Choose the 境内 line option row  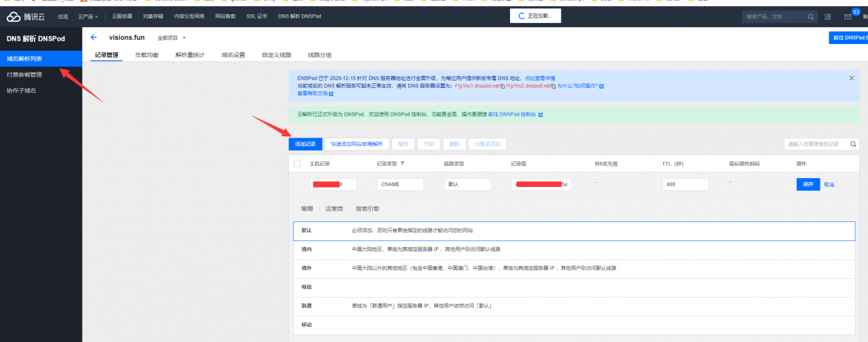click(x=574, y=249)
